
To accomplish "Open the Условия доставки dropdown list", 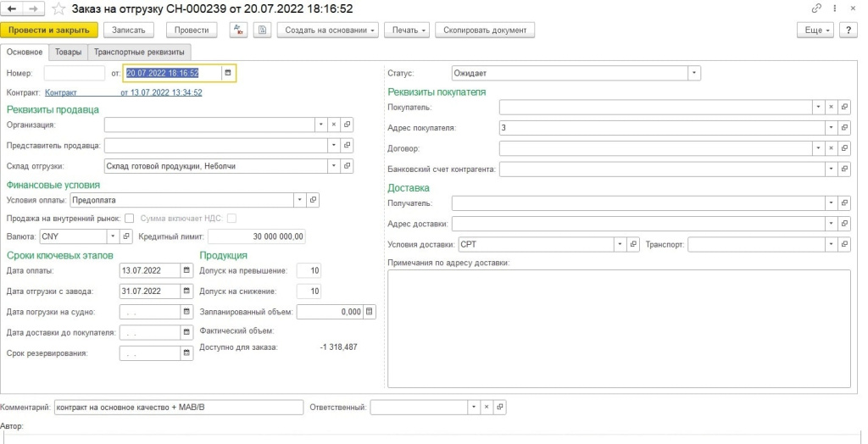I will [x=620, y=244].
